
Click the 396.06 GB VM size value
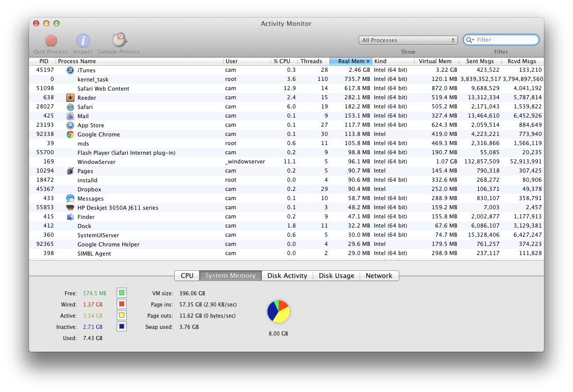(x=192, y=293)
